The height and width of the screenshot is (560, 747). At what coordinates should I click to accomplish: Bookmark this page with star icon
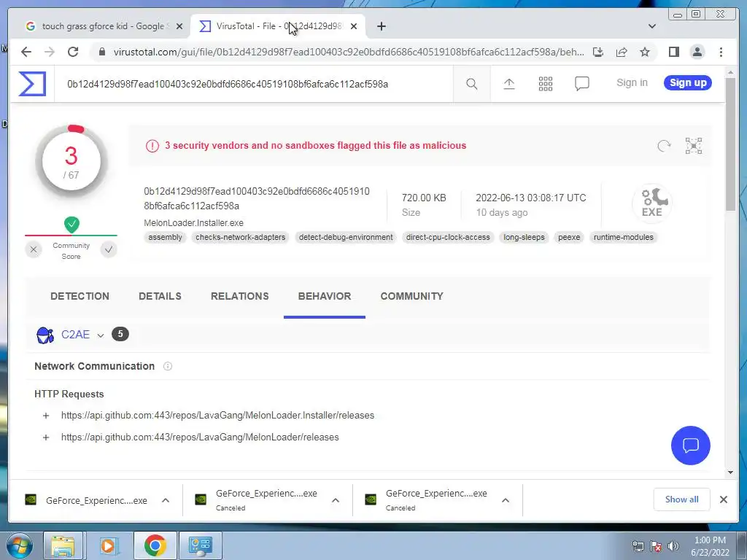[x=645, y=52]
